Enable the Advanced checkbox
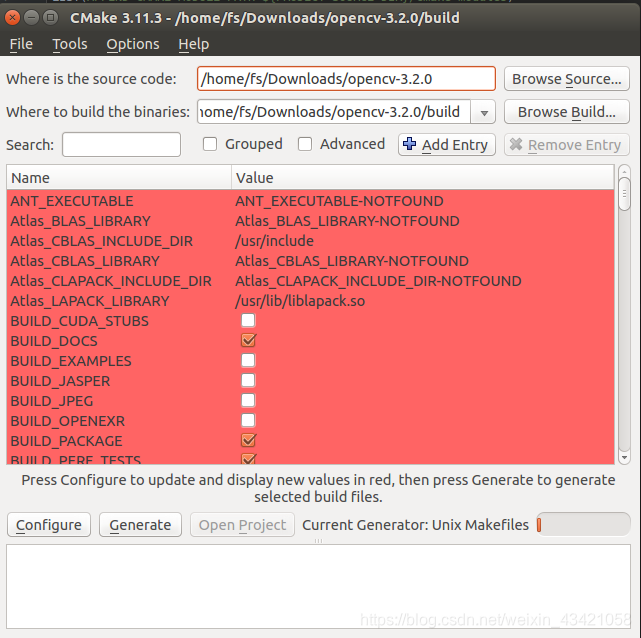 point(305,144)
